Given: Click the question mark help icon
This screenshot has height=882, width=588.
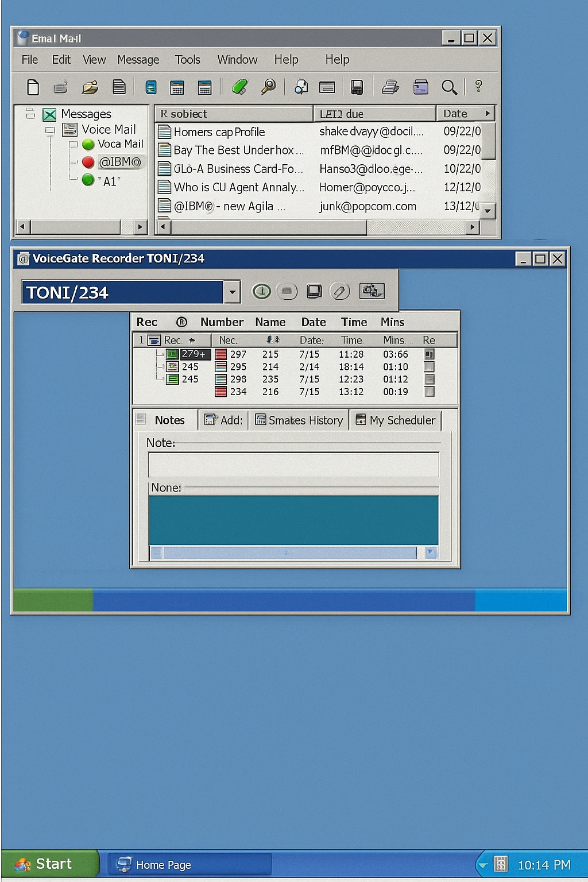Looking at the screenshot, I should (478, 87).
